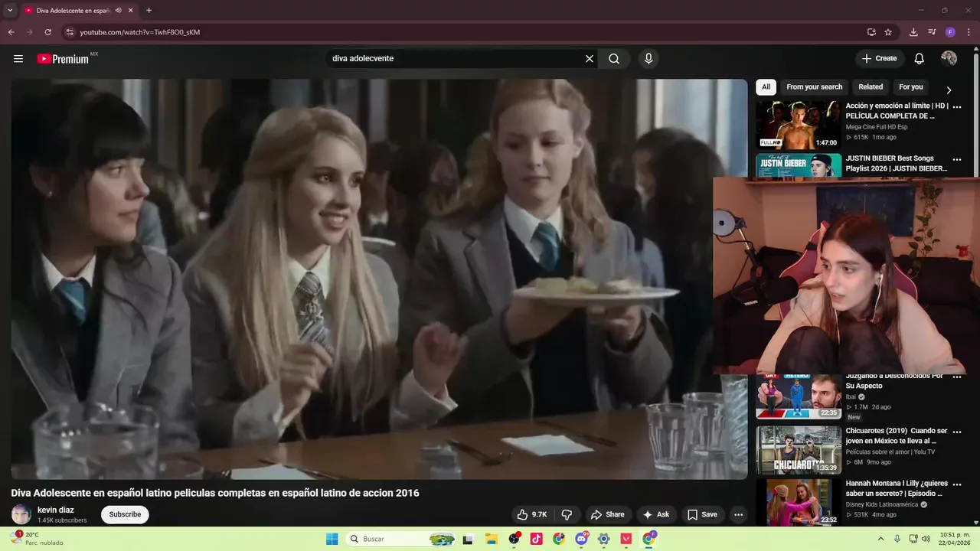Viewport: 980px width, 551px height.
Task: Switch to Diva Adolescente browser tab
Action: click(x=74, y=11)
